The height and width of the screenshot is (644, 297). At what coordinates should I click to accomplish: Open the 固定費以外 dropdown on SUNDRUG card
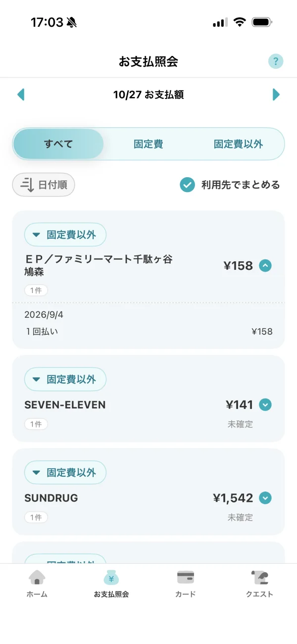(65, 472)
